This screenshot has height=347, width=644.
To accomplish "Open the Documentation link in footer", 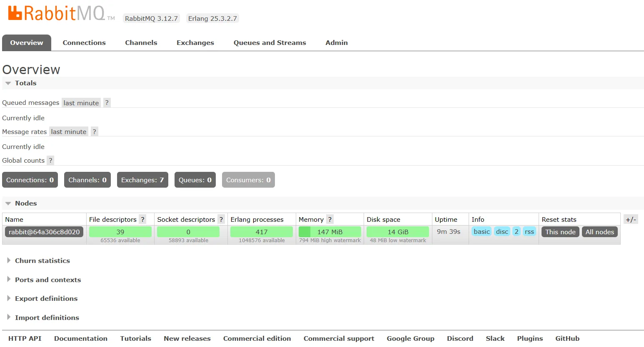I will coord(81,339).
